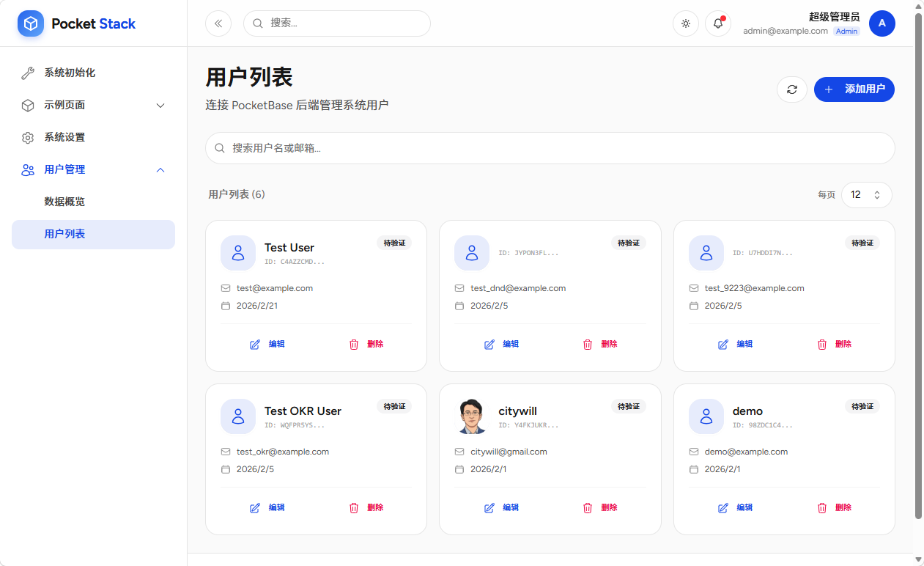Click the wrench icon for 系统初始化
924x566 pixels.
click(28, 73)
